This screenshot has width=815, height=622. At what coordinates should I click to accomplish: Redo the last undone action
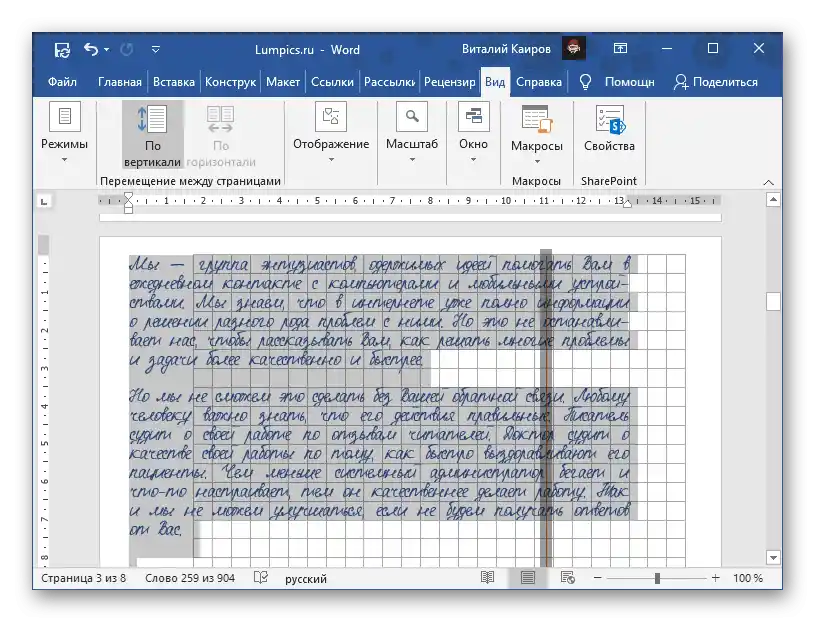click(x=124, y=48)
